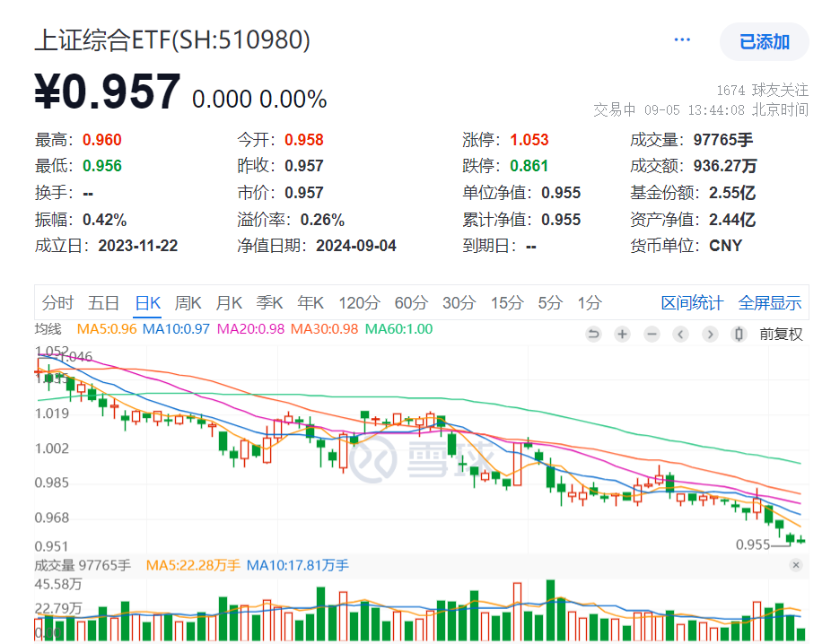This screenshot has height=644, width=831.
Task: Zoom out the K-line chart with minus icon
Action: point(652,335)
